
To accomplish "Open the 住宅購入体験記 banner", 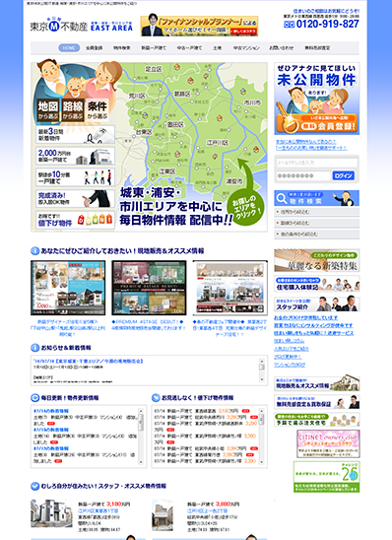I will click(x=316, y=284).
